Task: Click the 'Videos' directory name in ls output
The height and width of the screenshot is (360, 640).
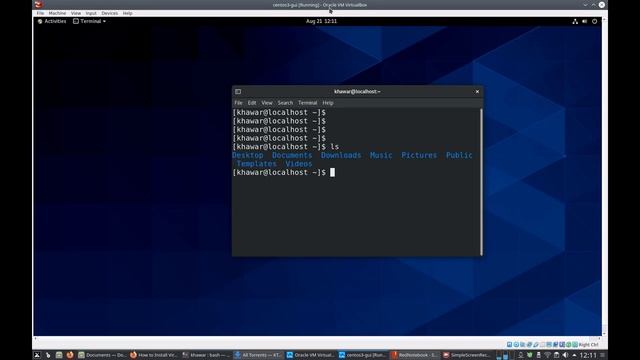Action: [298, 164]
